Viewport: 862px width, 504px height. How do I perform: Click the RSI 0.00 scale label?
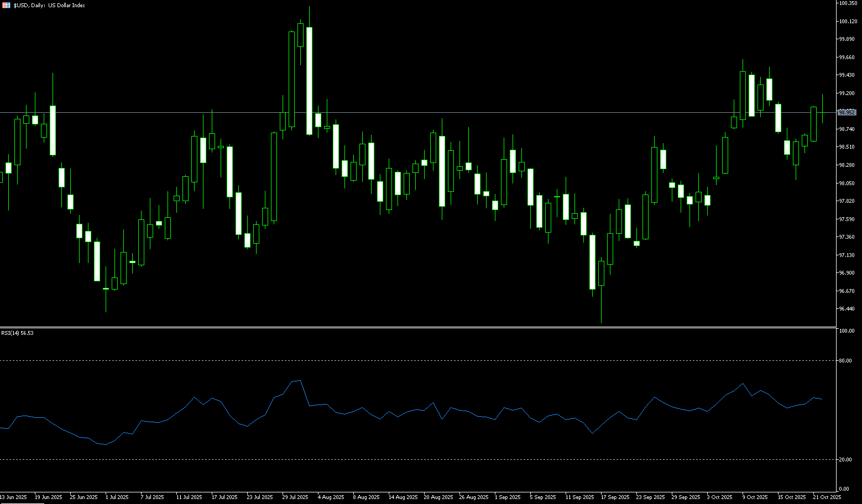click(844, 489)
